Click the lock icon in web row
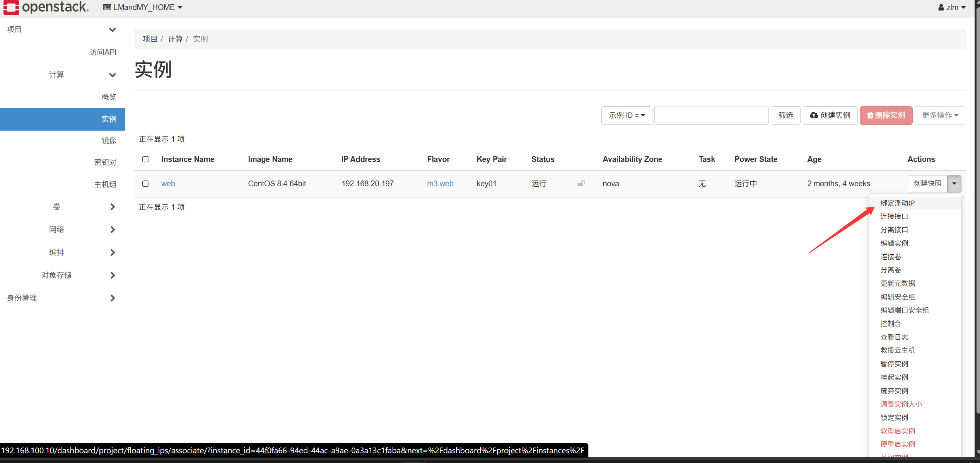This screenshot has height=463, width=980. point(581,184)
